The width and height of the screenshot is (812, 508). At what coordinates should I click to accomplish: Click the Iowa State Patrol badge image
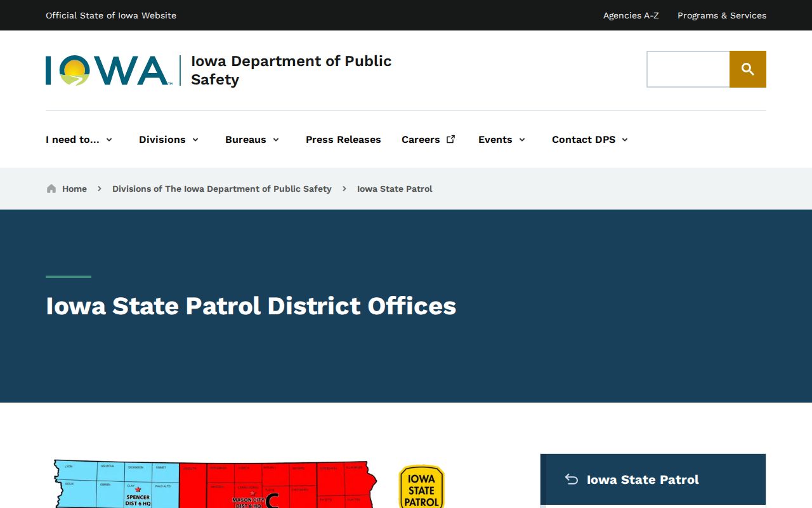pos(422,487)
